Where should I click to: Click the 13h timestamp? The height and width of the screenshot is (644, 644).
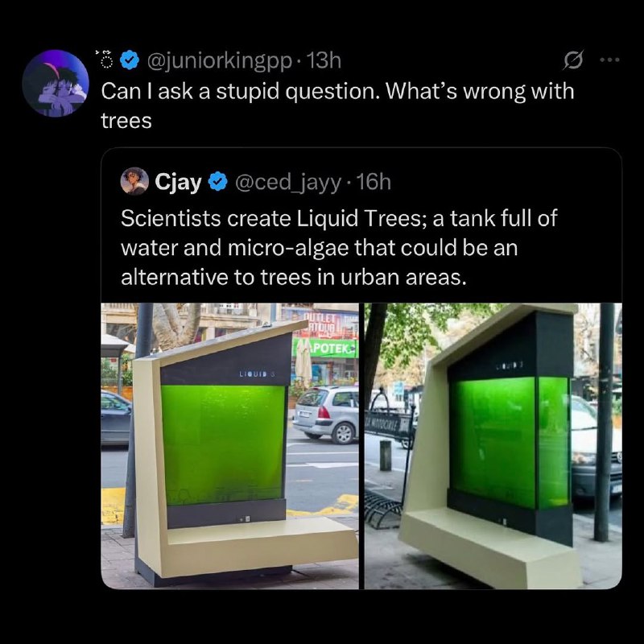pyautogui.click(x=324, y=60)
